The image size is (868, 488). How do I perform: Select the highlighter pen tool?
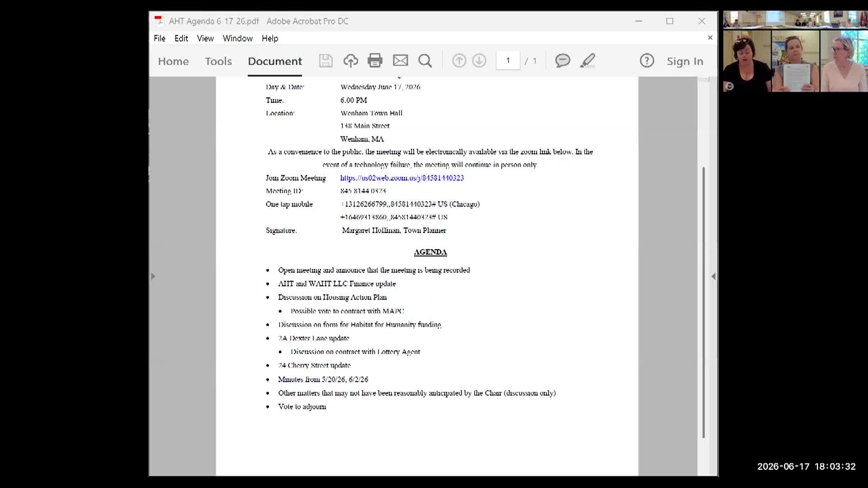pyautogui.click(x=588, y=61)
